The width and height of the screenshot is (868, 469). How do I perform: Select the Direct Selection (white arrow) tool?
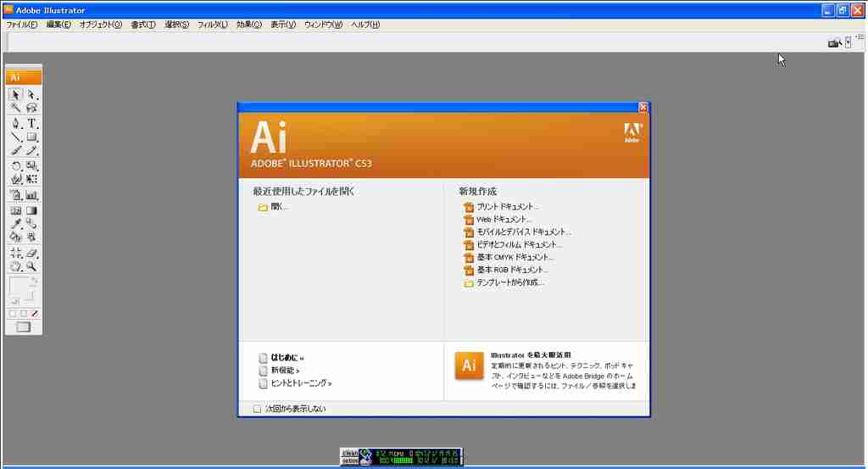[31, 95]
